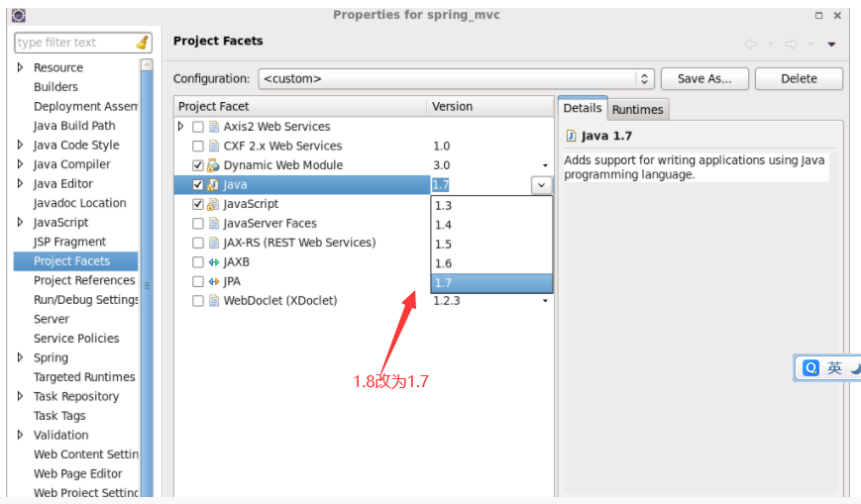
Task: Click the Save As... button
Action: click(x=704, y=79)
